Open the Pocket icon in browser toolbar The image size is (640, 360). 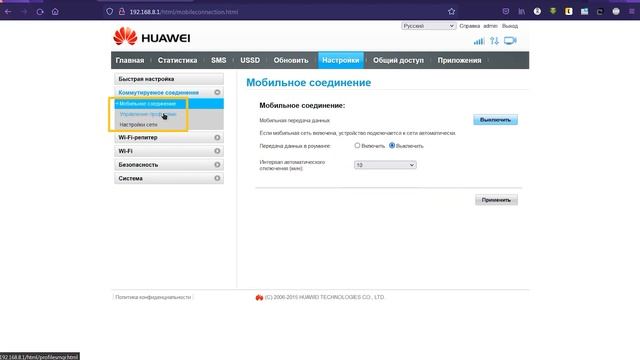coord(506,11)
